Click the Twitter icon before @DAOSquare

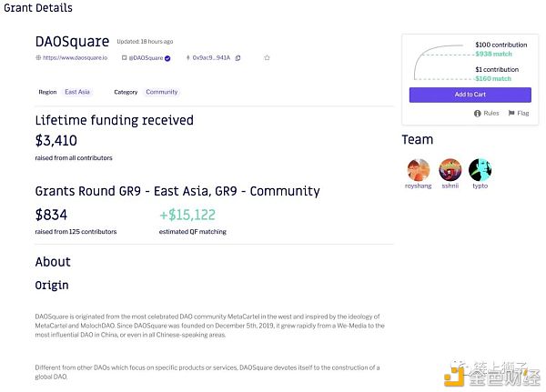[x=124, y=58]
